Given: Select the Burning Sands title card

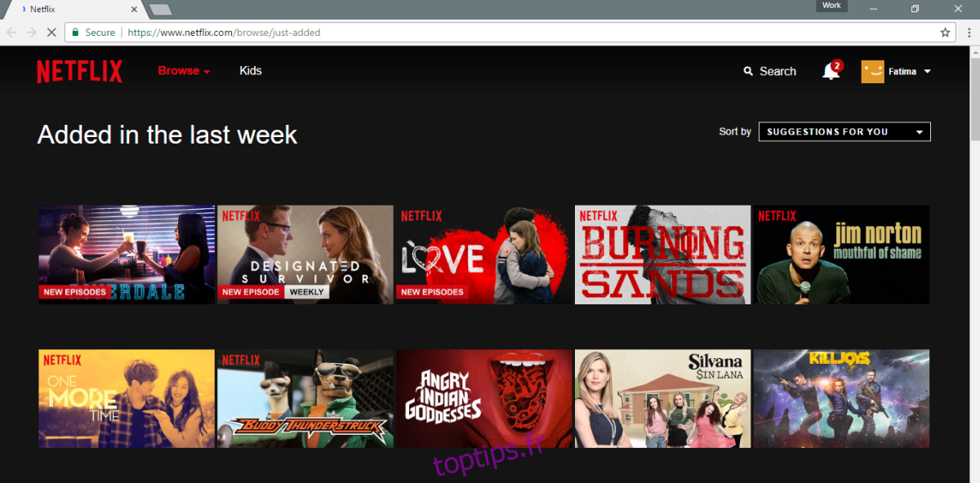Looking at the screenshot, I should click(x=662, y=255).
